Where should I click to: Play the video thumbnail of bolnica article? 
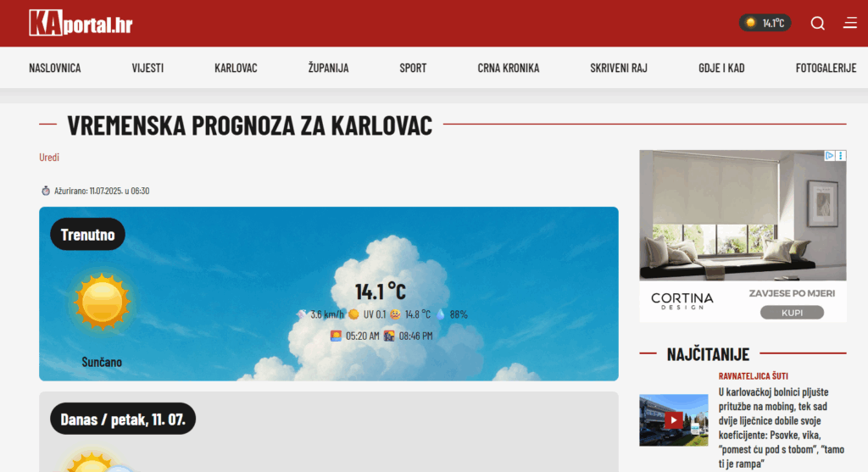tap(673, 420)
